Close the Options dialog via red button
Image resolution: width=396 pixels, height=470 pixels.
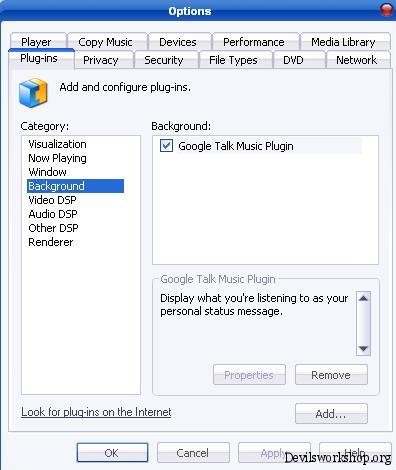pyautogui.click(x=387, y=9)
